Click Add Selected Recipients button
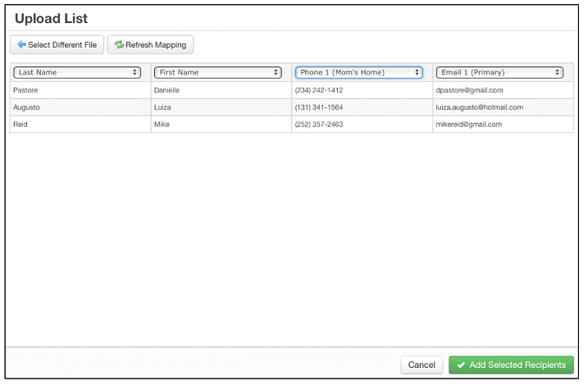The height and width of the screenshot is (390, 588). point(511,365)
